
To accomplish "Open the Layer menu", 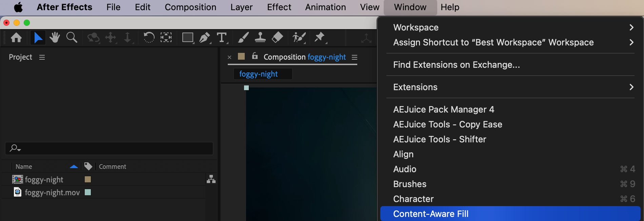I will [x=242, y=7].
